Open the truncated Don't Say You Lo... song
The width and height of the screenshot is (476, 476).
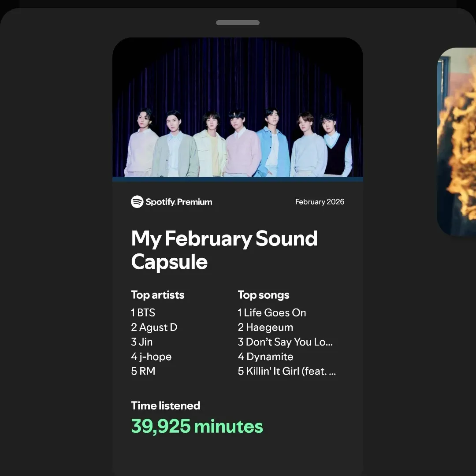click(x=285, y=342)
